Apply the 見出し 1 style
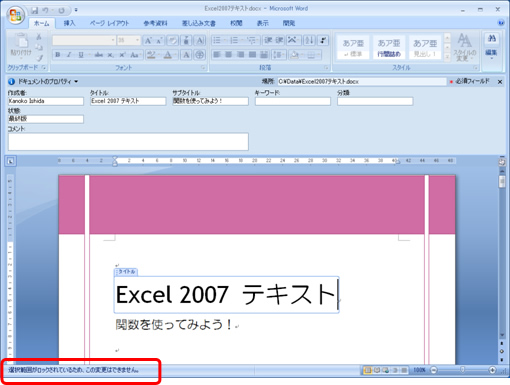 point(425,47)
